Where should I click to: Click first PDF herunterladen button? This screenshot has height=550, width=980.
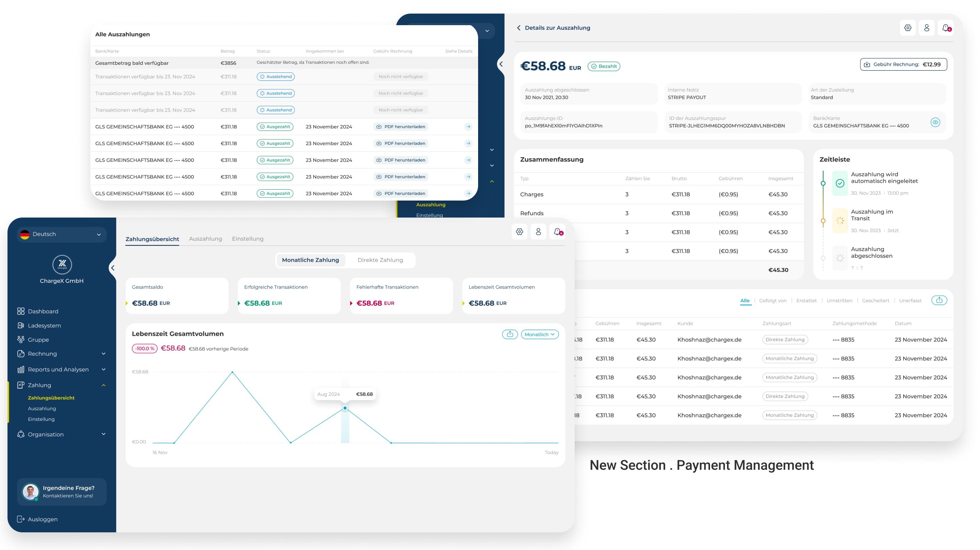[401, 127]
